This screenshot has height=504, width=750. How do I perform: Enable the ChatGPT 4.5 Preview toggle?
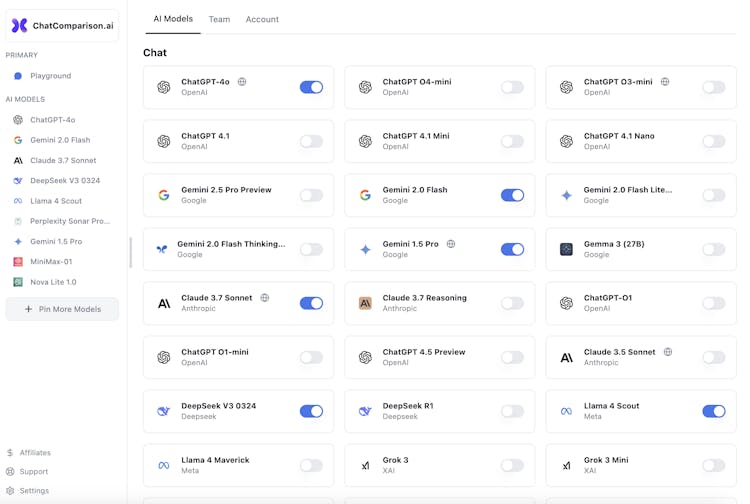point(512,357)
